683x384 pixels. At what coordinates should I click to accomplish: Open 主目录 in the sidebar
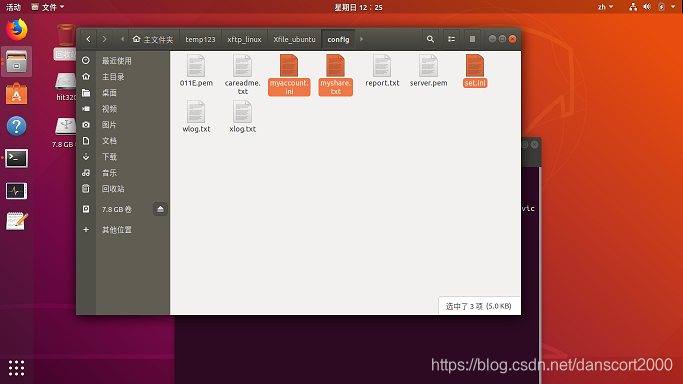pos(123,77)
